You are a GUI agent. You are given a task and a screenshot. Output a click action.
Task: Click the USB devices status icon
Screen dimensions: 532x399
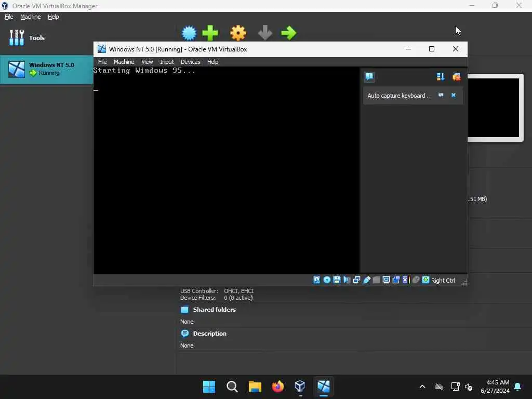366,280
